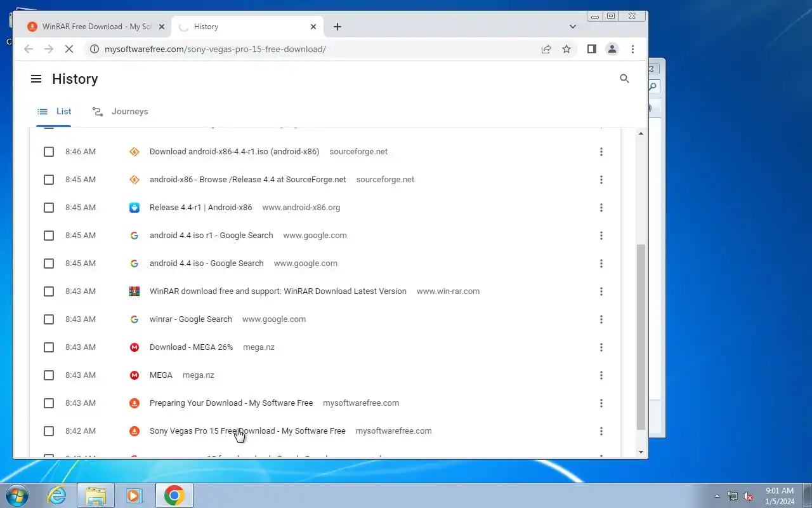
Task: Click favicon of Preparing Your Download row
Action: 134,403
